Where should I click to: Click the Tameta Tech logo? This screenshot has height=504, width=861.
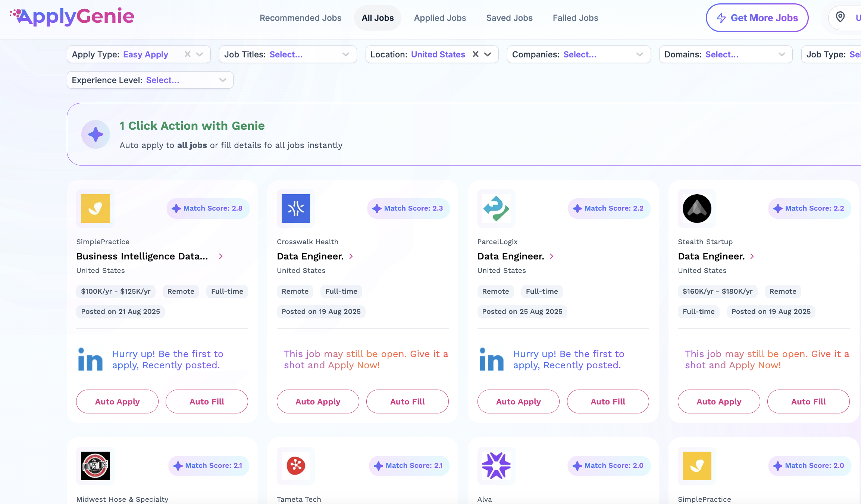coord(296,466)
